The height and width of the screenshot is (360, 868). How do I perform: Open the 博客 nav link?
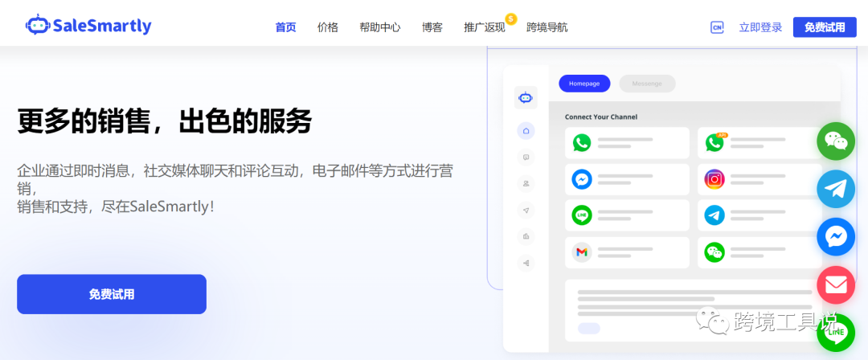coord(432,27)
